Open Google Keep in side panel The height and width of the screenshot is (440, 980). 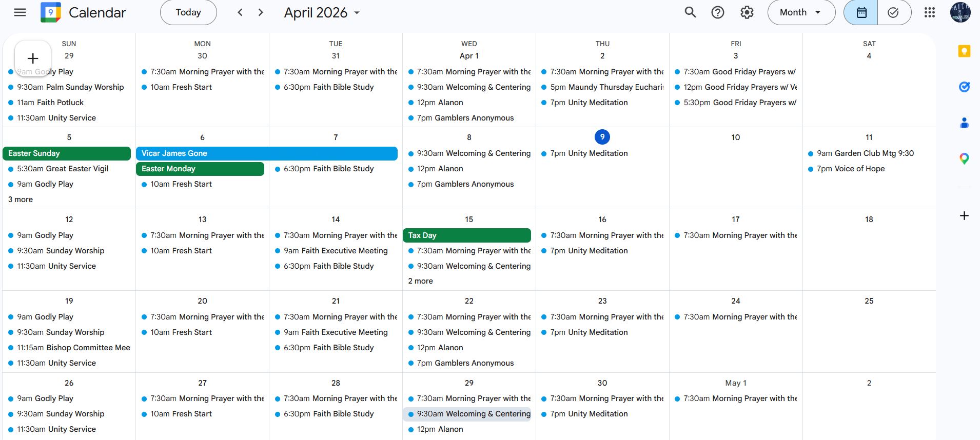pos(964,51)
